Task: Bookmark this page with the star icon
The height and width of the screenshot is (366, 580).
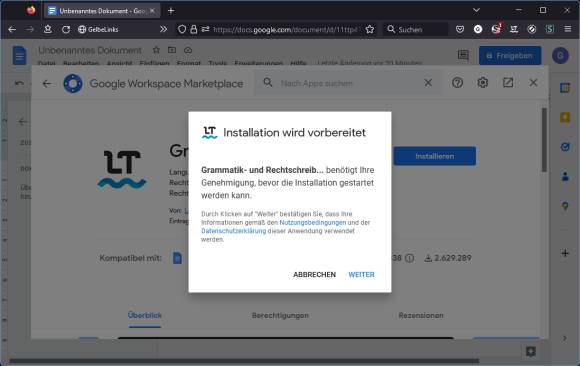Action: pos(370,29)
